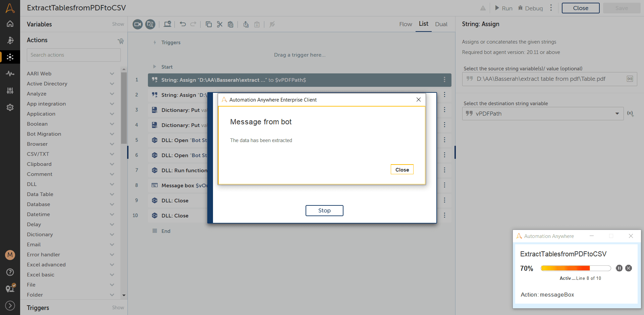Screen dimensions: 644x315
Task: Pause the bot in the run-time window
Action: 619,268
